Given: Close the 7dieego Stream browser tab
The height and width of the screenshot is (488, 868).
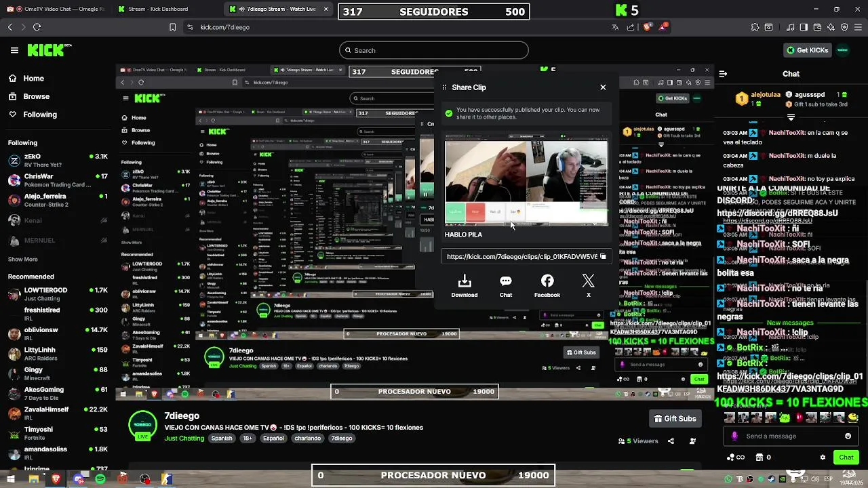Looking at the screenshot, I should [x=326, y=9].
